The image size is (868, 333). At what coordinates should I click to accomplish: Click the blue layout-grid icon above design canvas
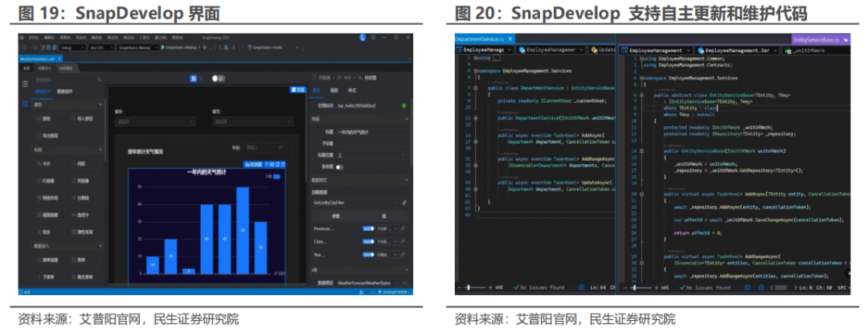pos(194,79)
